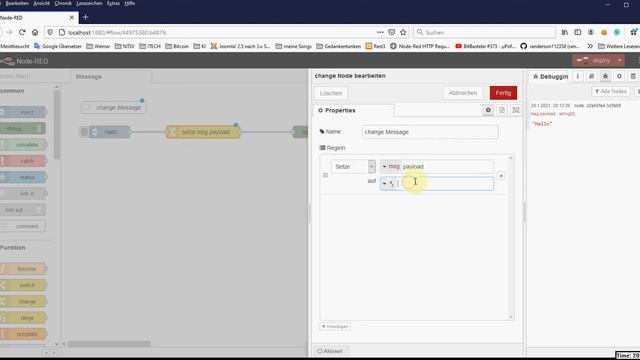
Task: Select the change Message comment node
Action: pos(113,108)
